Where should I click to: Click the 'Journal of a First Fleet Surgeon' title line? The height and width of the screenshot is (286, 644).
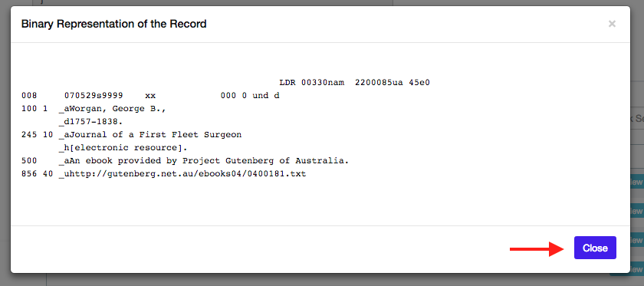click(150, 135)
